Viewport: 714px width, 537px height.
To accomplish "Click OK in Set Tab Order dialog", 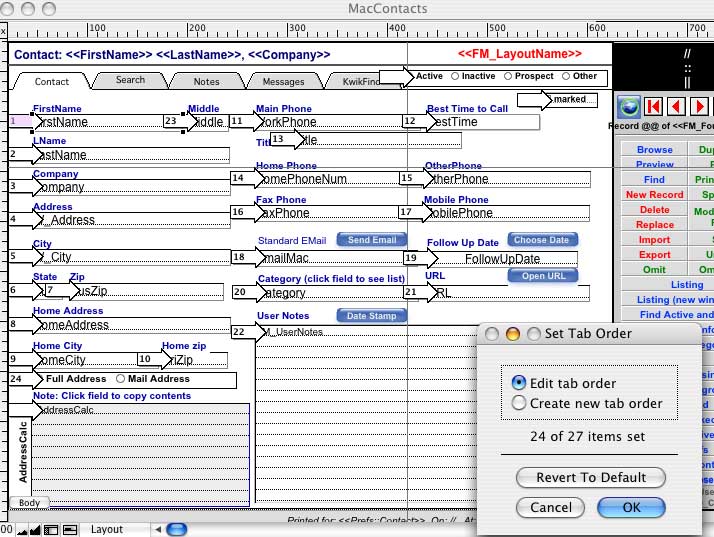I will [x=630, y=507].
